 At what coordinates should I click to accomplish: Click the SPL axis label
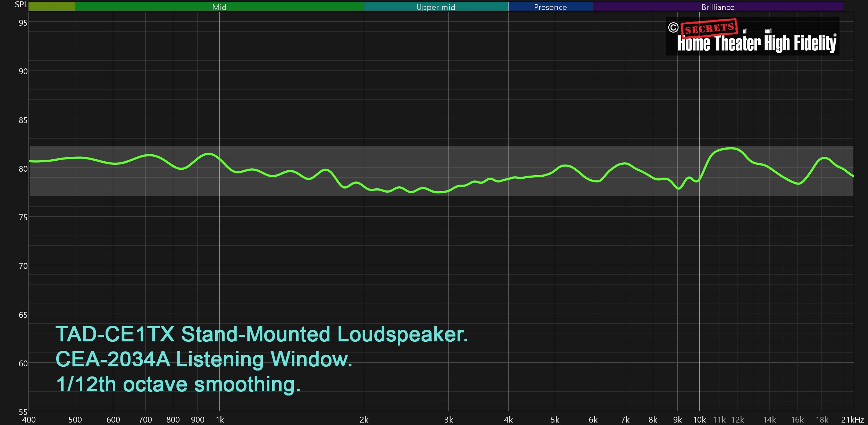[21, 5]
